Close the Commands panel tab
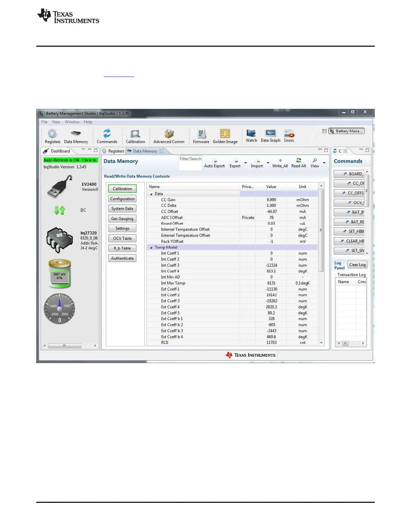The image size is (411, 532). click(x=345, y=151)
